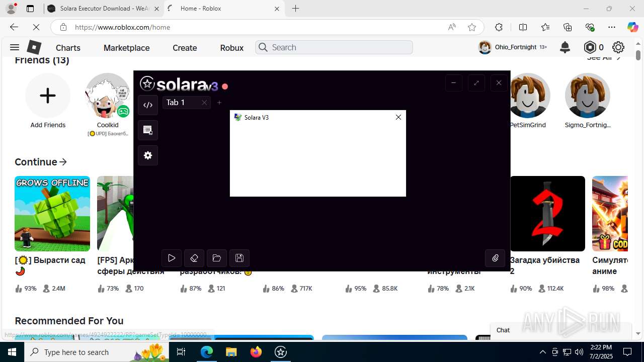Minimize the Solara executor window

click(453, 83)
